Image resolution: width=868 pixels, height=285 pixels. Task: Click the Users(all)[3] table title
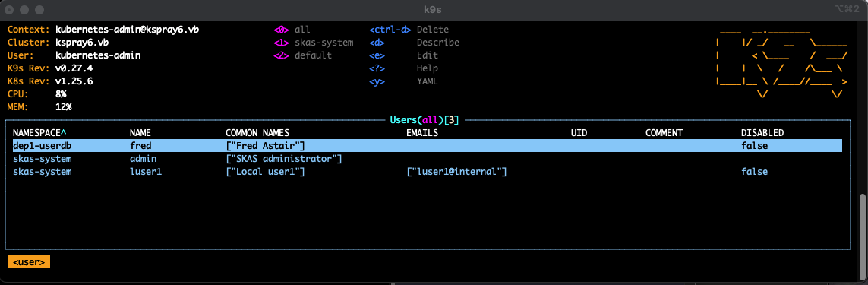point(424,120)
